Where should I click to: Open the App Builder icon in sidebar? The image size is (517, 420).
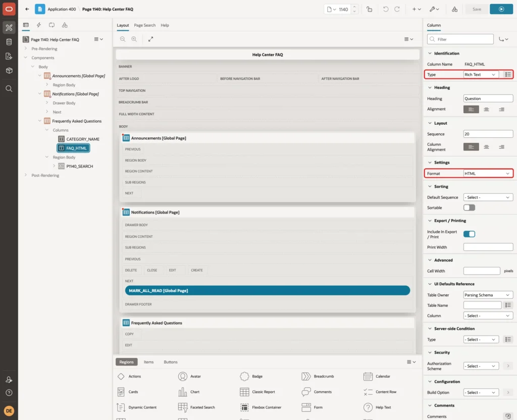[9, 28]
